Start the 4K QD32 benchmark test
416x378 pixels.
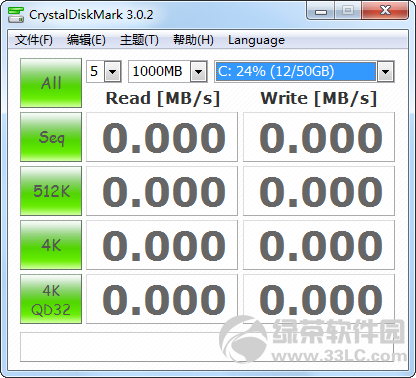(x=51, y=299)
